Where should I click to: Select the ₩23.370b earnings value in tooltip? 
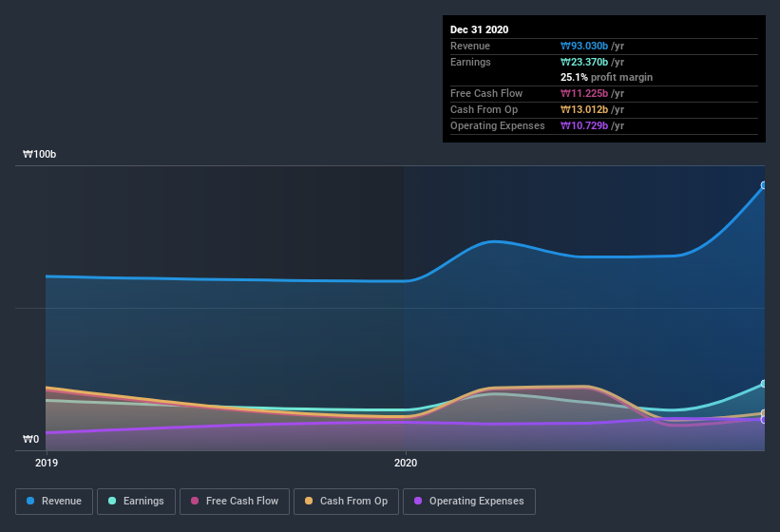coord(584,62)
